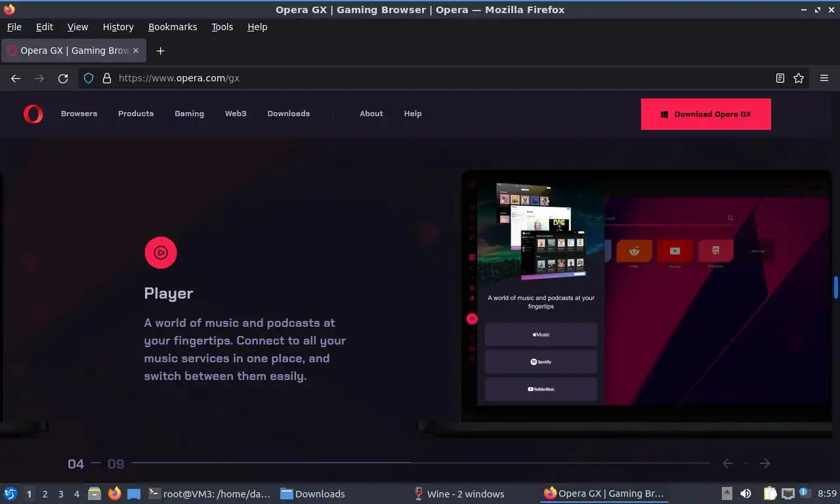This screenshot has width=840, height=504.
Task: Go to the previous carousel slide arrow
Action: pos(727,463)
